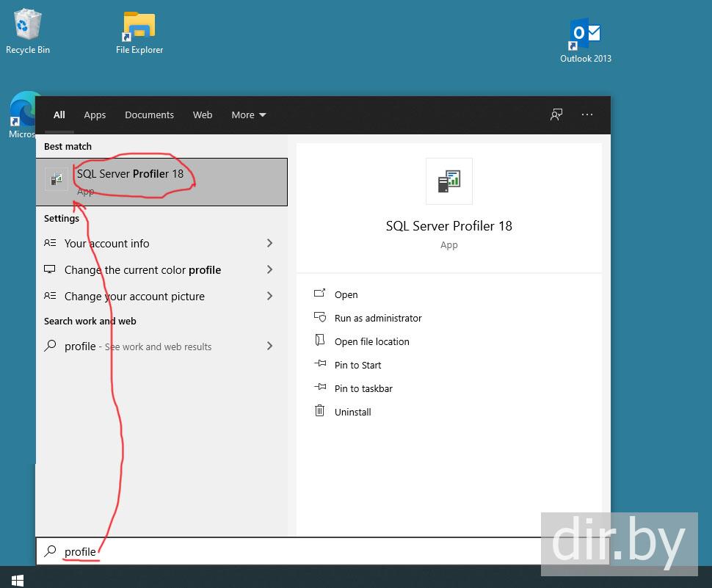Click Open for SQL Server Profiler

346,294
